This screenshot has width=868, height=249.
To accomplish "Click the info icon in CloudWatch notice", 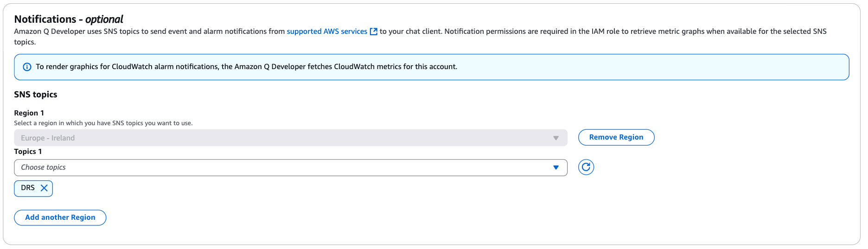I will click(27, 67).
